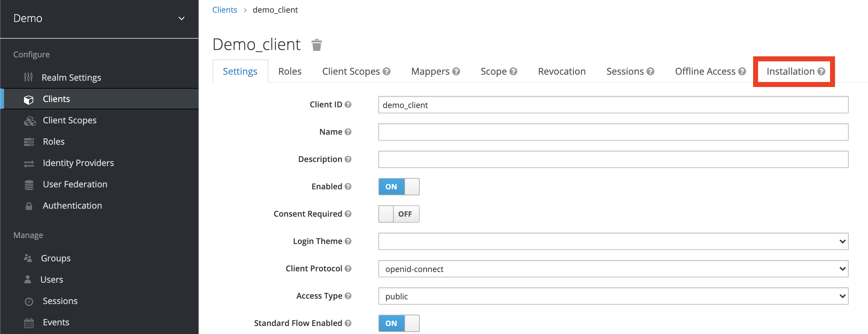Click the Groups people icon
This screenshot has width=868, height=334.
point(28,258)
